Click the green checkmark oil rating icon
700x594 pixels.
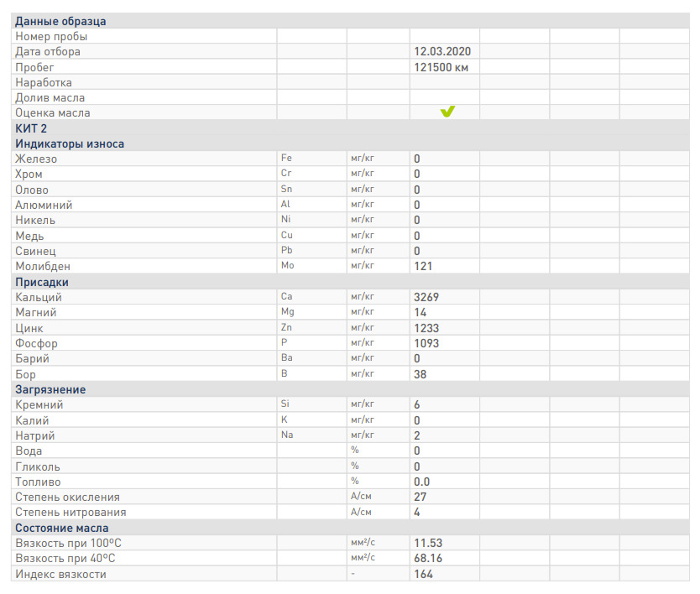tap(447, 112)
